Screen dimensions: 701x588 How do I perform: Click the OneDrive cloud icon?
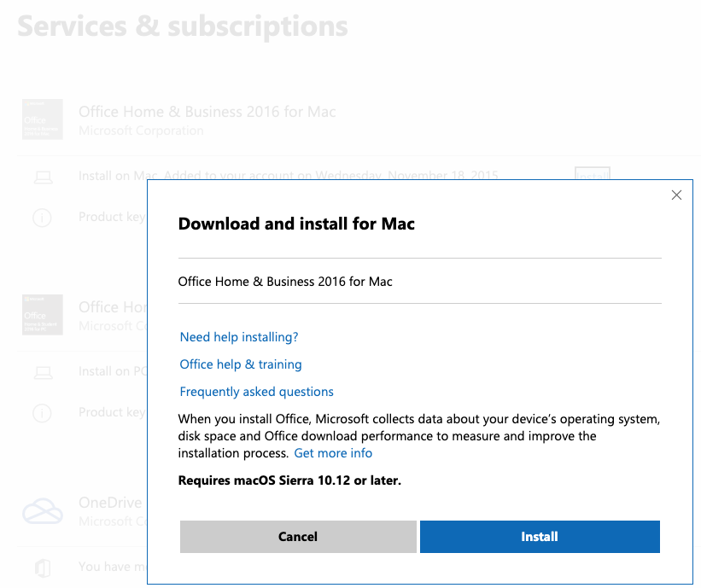pyautogui.click(x=43, y=510)
